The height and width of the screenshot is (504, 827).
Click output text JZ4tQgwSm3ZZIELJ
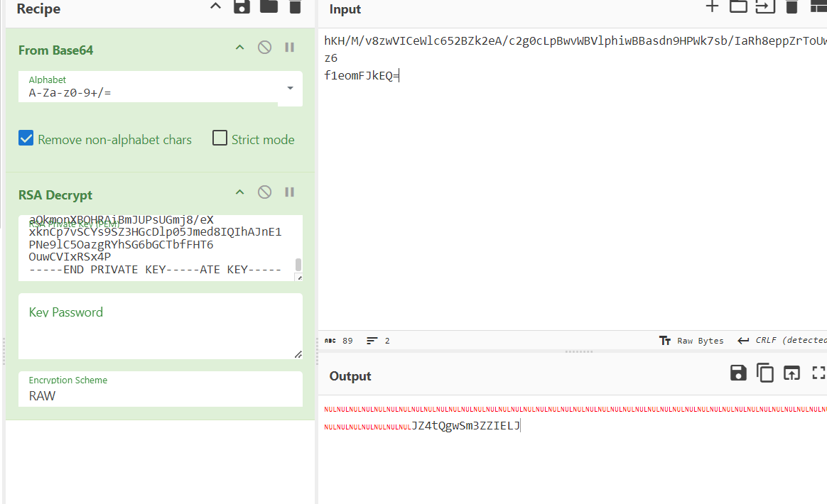(x=465, y=425)
